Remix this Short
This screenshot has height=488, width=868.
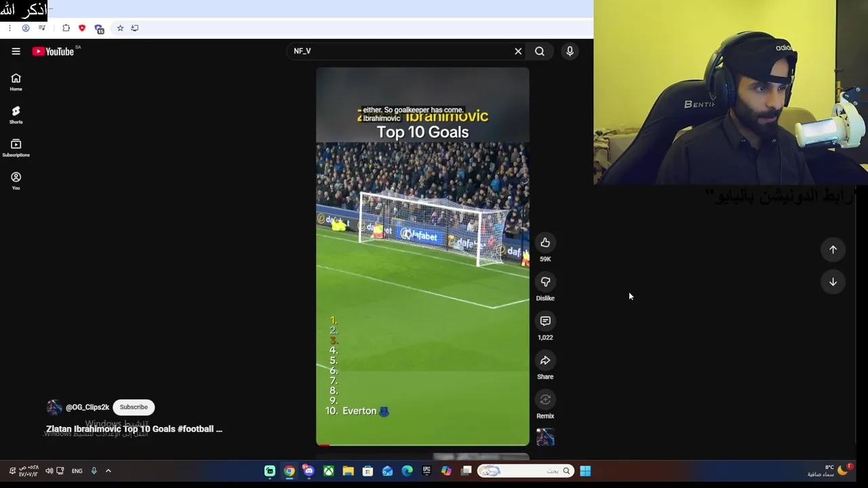pos(545,400)
